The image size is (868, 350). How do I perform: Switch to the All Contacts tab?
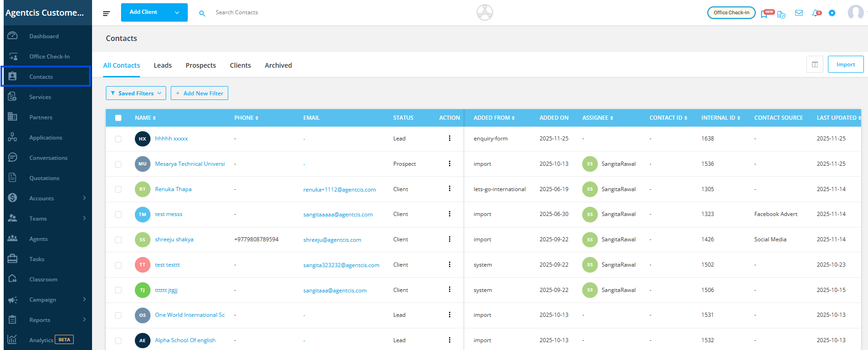tap(122, 65)
